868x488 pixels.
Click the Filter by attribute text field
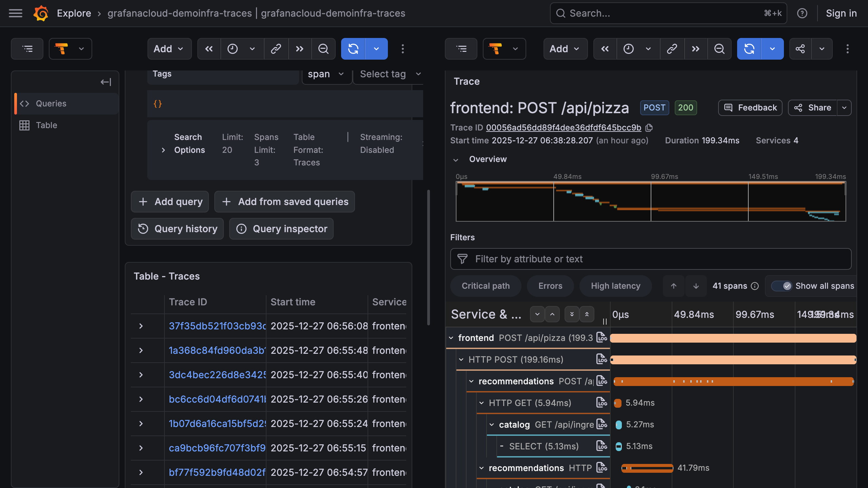coord(650,259)
